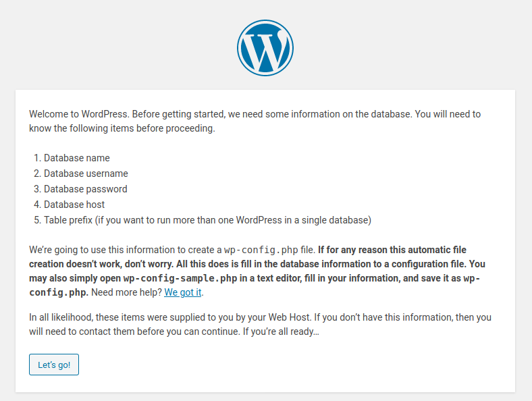Click the "know the following items" line
The image size is (532, 401).
pos(122,128)
